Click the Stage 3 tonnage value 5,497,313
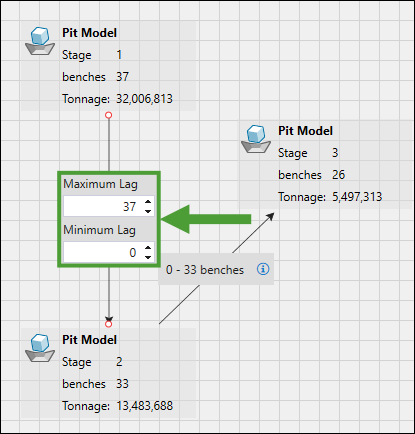This screenshot has width=415, height=434. pos(357,197)
